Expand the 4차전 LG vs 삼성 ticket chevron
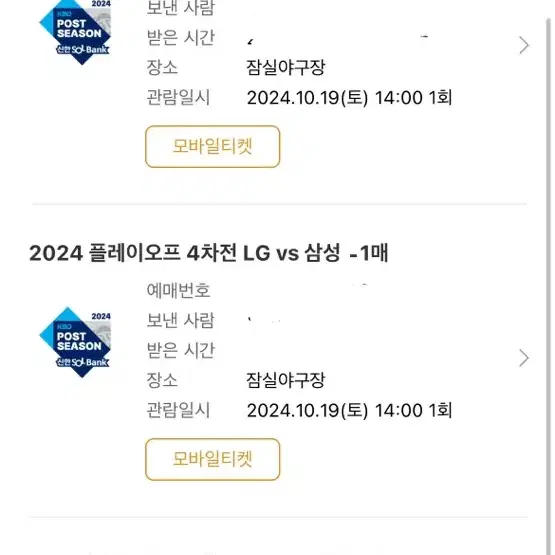555x555 pixels. tap(524, 358)
